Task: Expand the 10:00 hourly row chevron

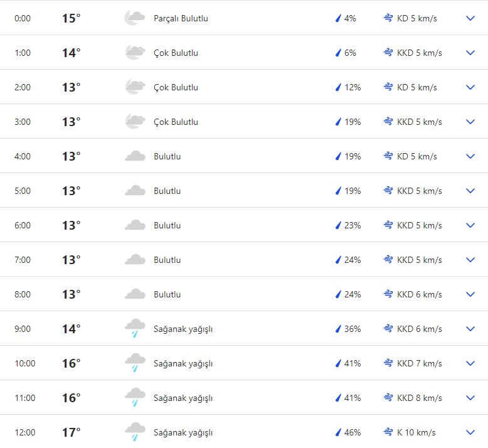Action: click(470, 363)
